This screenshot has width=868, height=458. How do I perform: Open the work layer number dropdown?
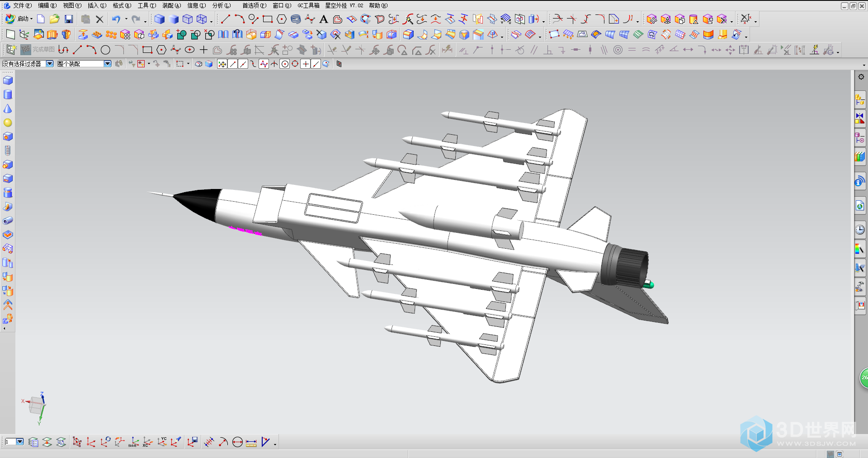click(20, 442)
